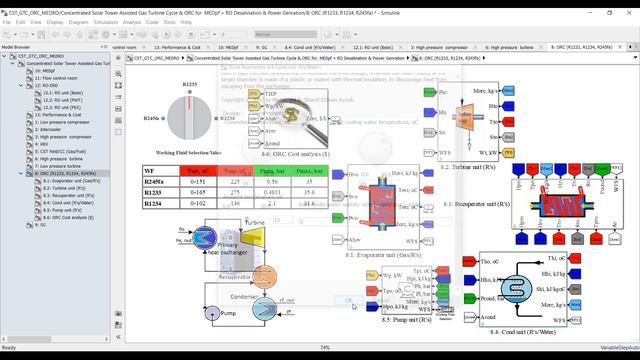Open the Model Browser panel options arrow

tap(102, 47)
